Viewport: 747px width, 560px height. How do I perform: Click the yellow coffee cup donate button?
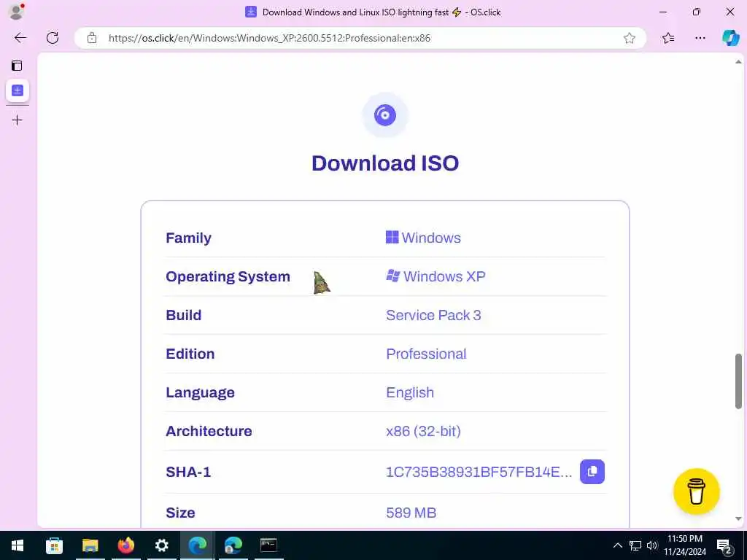696,491
